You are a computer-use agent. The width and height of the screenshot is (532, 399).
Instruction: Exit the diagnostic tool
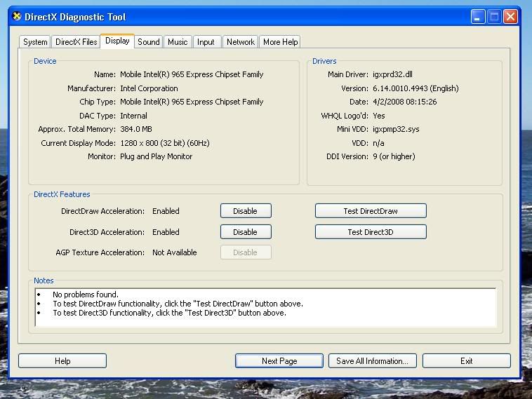point(466,360)
